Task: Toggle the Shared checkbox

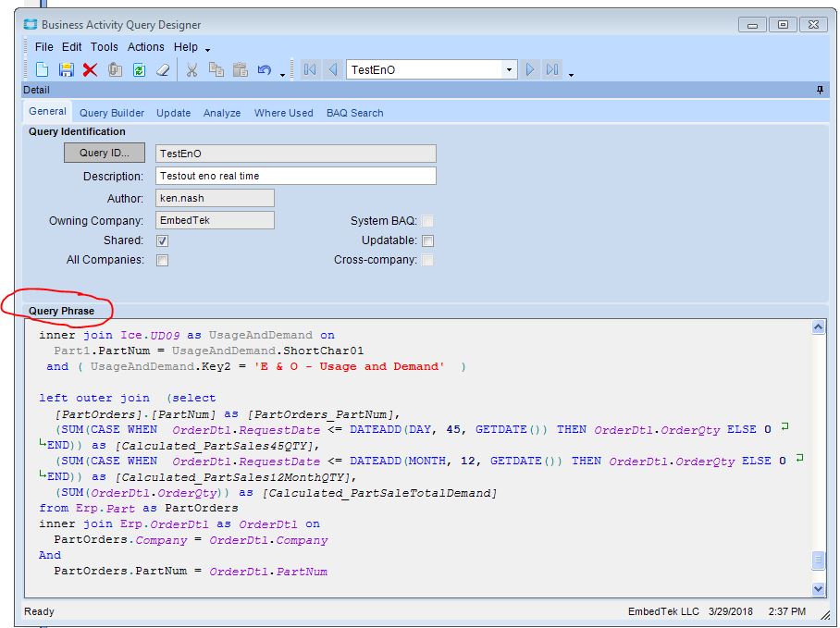Action: click(163, 240)
